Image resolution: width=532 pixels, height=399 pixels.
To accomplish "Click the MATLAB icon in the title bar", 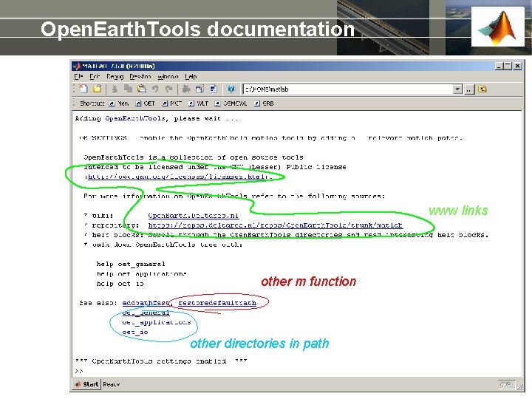I will click(77, 66).
